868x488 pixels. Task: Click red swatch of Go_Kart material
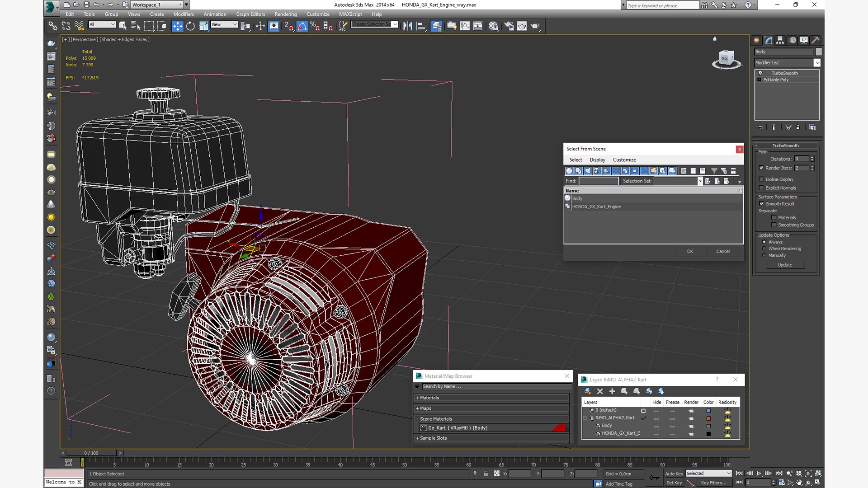(559, 428)
